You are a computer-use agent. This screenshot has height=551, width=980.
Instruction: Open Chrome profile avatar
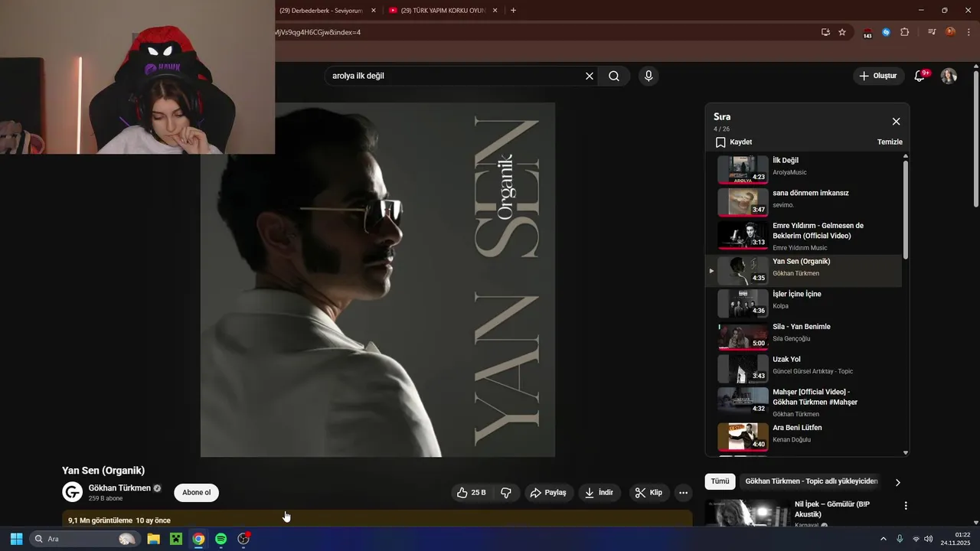click(x=950, y=32)
